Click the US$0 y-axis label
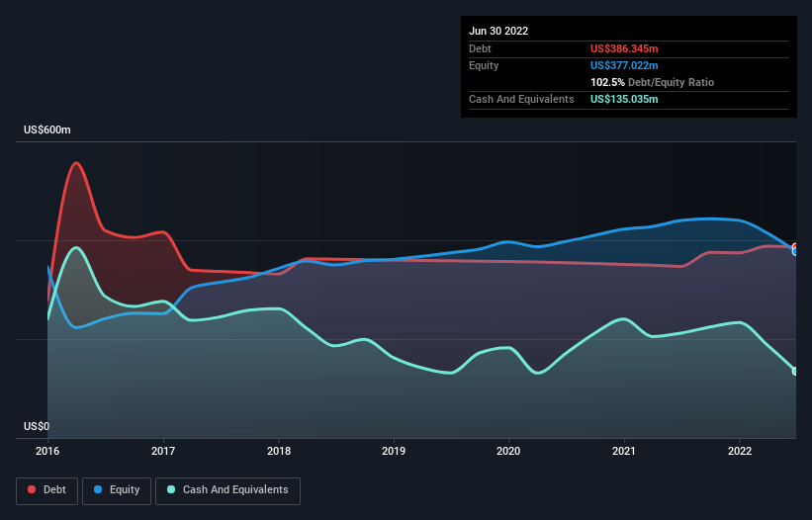 click(37, 426)
